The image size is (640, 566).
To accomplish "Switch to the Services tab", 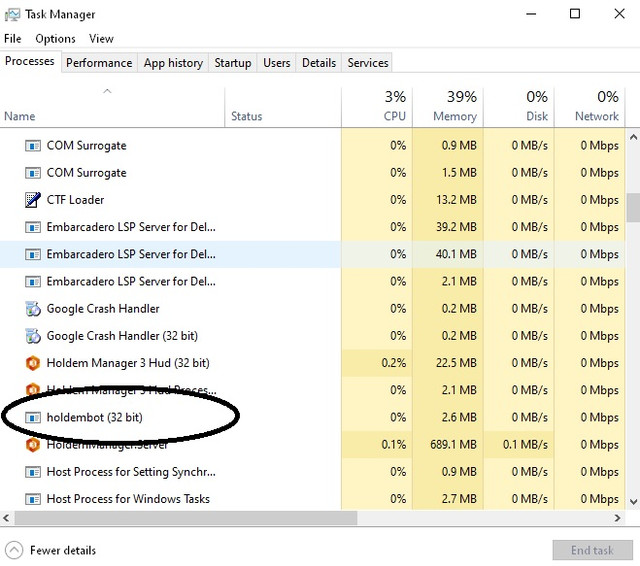I will [368, 63].
